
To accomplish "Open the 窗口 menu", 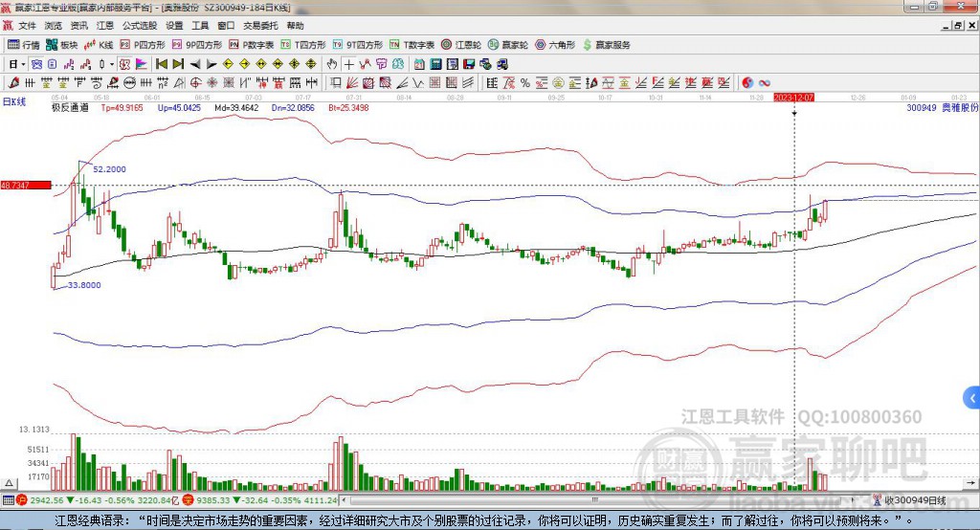I will [x=226, y=26].
